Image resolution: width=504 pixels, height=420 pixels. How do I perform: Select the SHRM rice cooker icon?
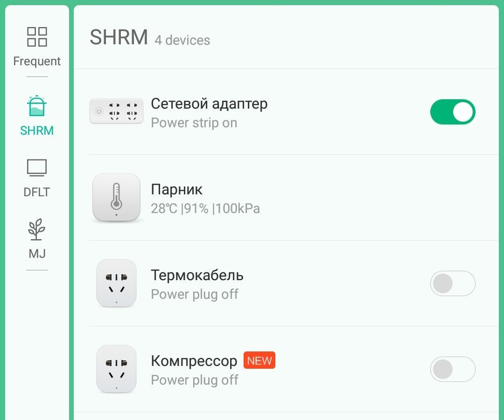click(x=37, y=106)
